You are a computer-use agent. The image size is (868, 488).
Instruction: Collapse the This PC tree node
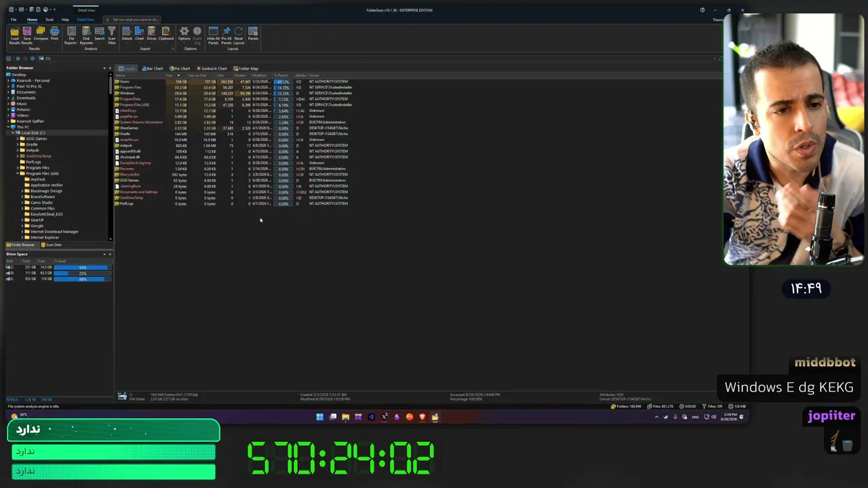pos(9,127)
